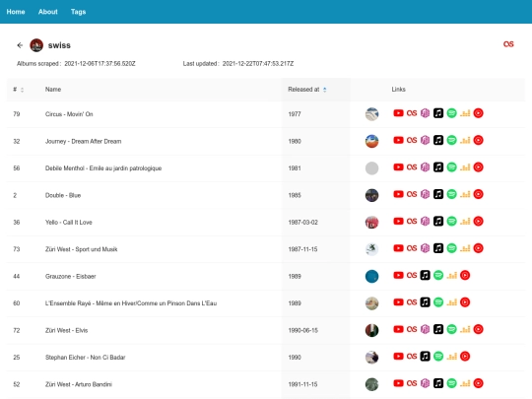Click the release date 1991-11-15

coord(302,384)
